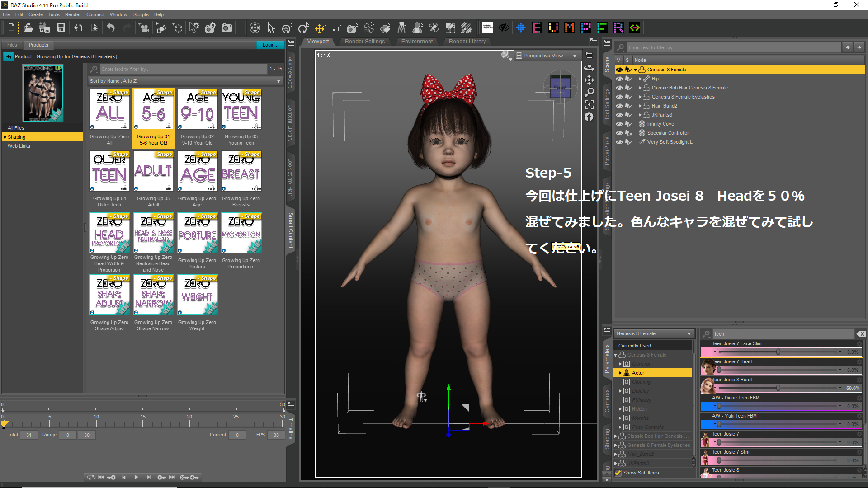Adjust the Teen Josie 8 Head slider
Image resolution: width=868 pixels, height=488 pixels.
(778, 388)
